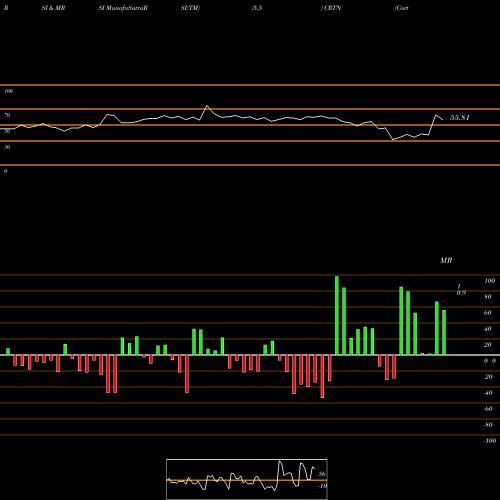Click the '-10' value in the mini chart
500x500 pixels.
click(x=322, y=486)
